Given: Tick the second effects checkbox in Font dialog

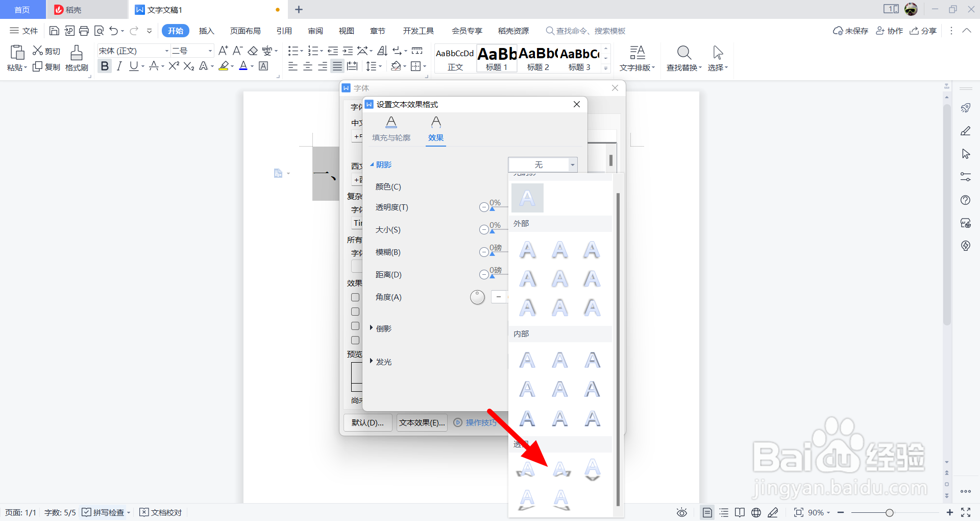Looking at the screenshot, I should (x=355, y=312).
